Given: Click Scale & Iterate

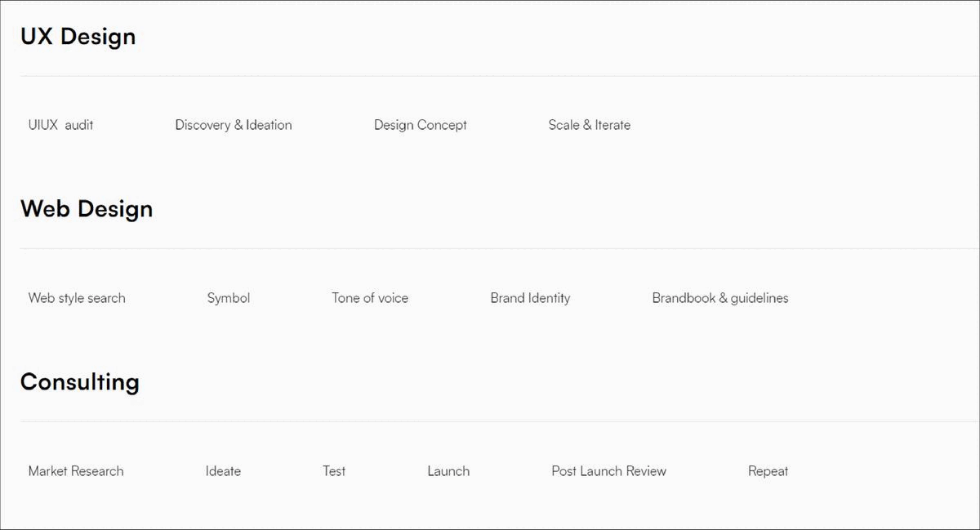Looking at the screenshot, I should pyautogui.click(x=590, y=125).
